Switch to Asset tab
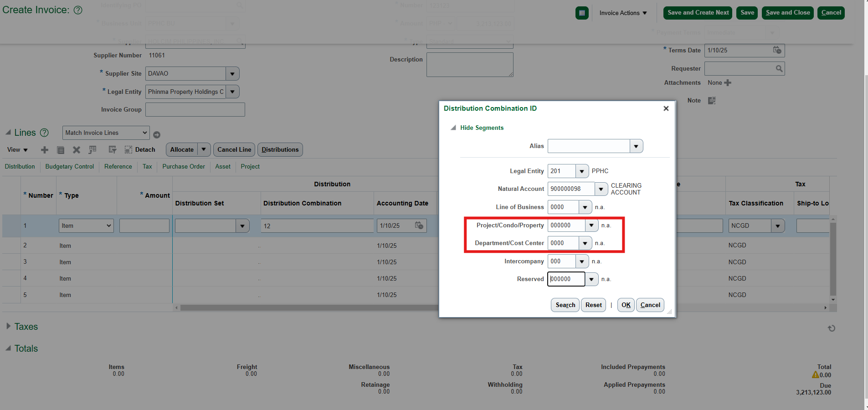 pos(223,167)
